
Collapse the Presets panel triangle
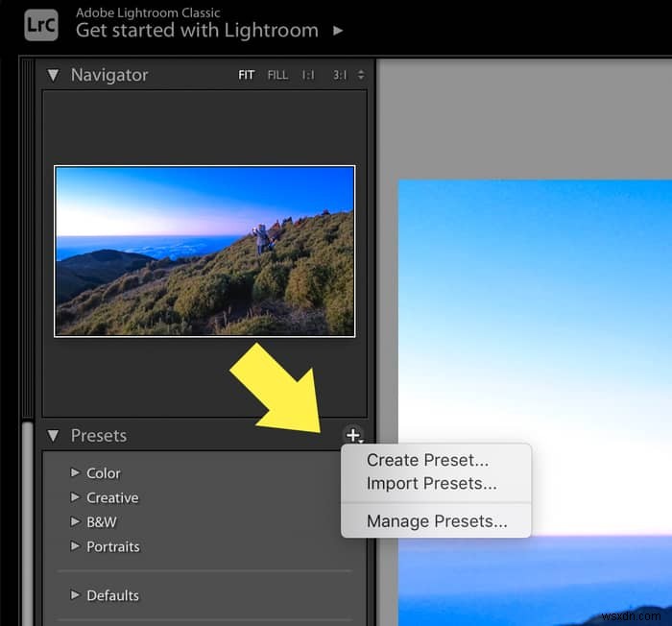tap(53, 436)
